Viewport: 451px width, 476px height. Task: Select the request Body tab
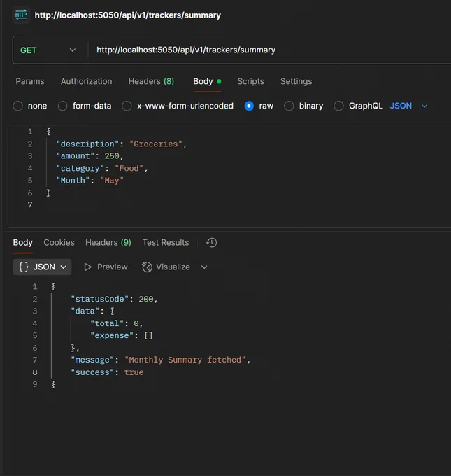(x=207, y=81)
